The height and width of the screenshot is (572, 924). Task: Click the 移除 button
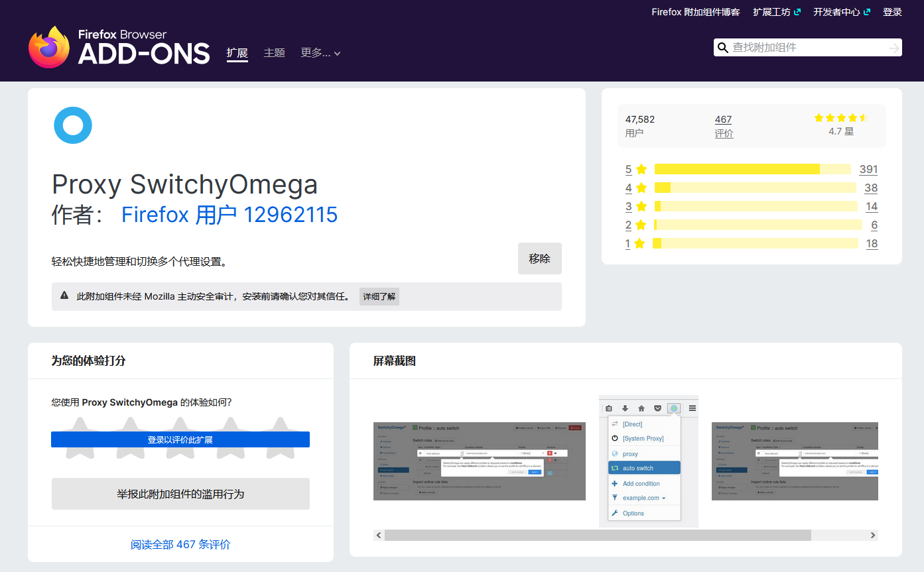pos(540,258)
